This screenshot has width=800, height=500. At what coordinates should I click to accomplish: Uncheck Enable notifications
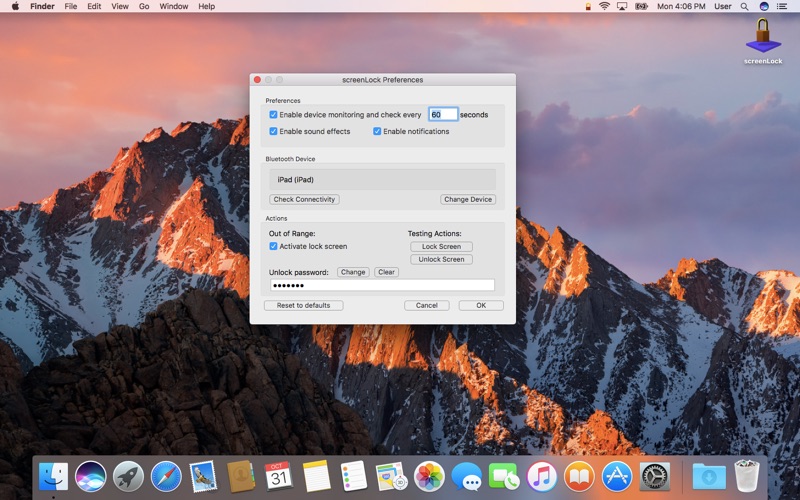(377, 131)
